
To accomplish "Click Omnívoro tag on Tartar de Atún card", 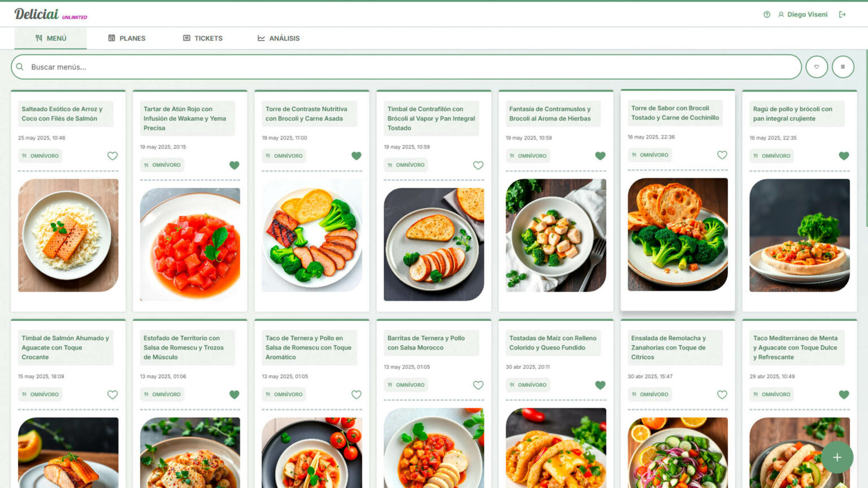I will 162,165.
